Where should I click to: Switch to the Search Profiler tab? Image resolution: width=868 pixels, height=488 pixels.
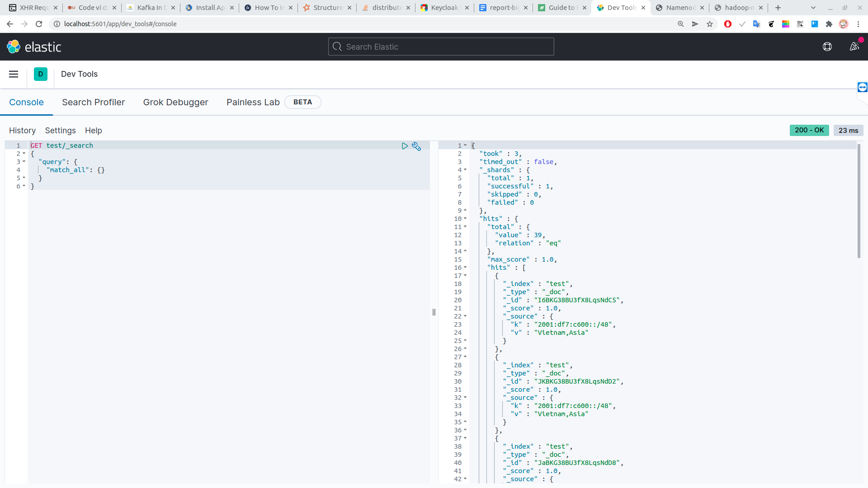tap(93, 102)
